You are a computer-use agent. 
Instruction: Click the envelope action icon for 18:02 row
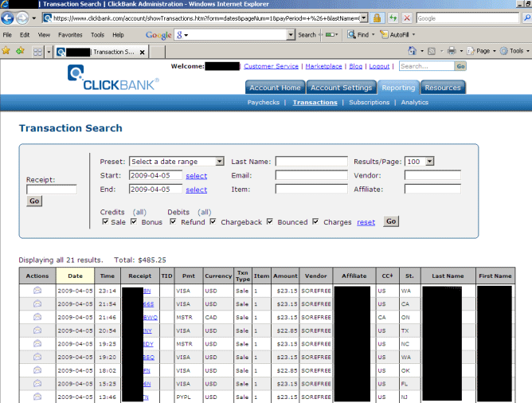(x=37, y=370)
